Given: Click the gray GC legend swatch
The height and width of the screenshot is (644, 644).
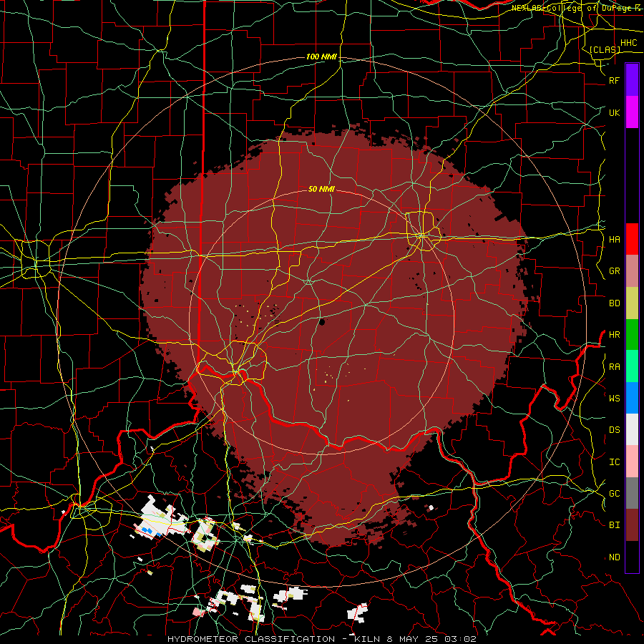Looking at the screenshot, I should click(x=632, y=493).
